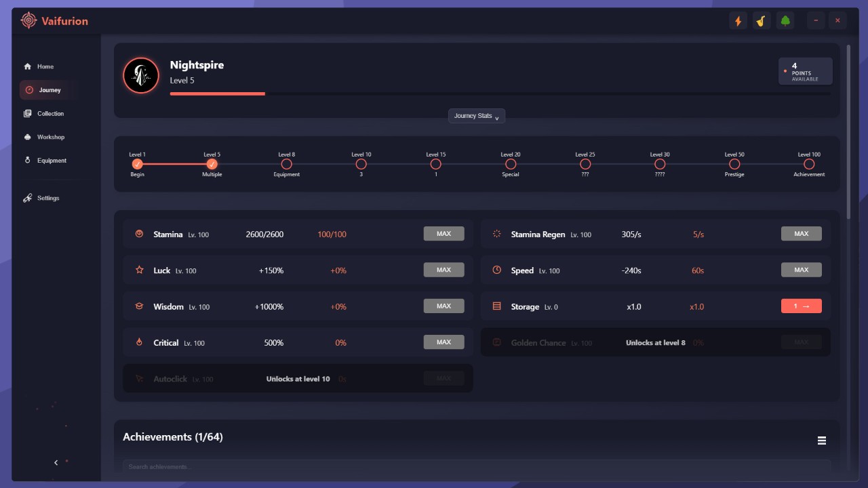The height and width of the screenshot is (488, 868).
Task: Select the Level 50 Prestige milestone
Action: point(734,164)
